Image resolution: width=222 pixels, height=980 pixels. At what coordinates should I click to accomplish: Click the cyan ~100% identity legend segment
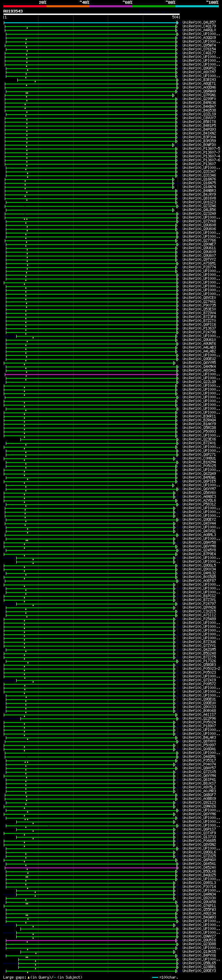[x=197, y=6]
